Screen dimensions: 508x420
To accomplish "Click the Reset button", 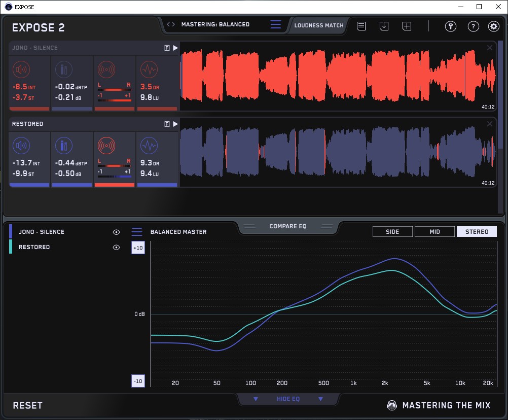I will (28, 405).
